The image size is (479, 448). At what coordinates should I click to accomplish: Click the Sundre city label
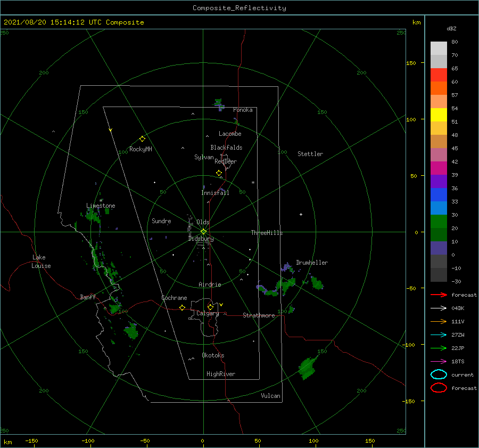(x=161, y=221)
